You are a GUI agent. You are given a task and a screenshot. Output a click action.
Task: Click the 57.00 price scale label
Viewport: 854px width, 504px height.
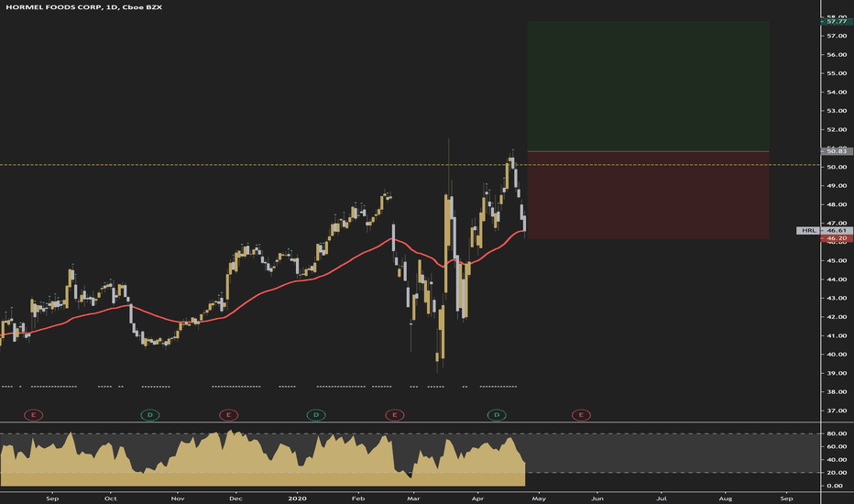(x=837, y=36)
